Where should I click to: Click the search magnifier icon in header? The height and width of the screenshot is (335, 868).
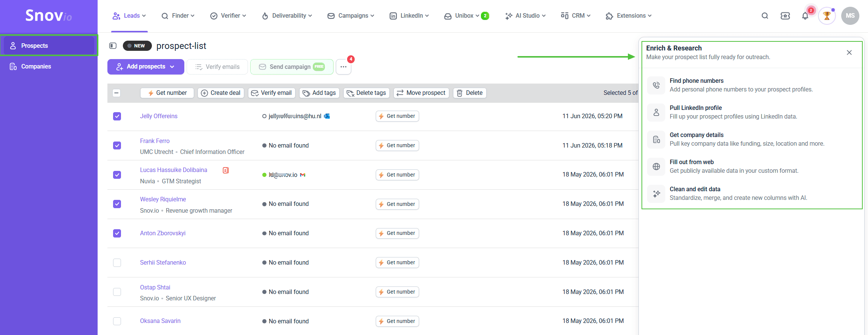(765, 16)
